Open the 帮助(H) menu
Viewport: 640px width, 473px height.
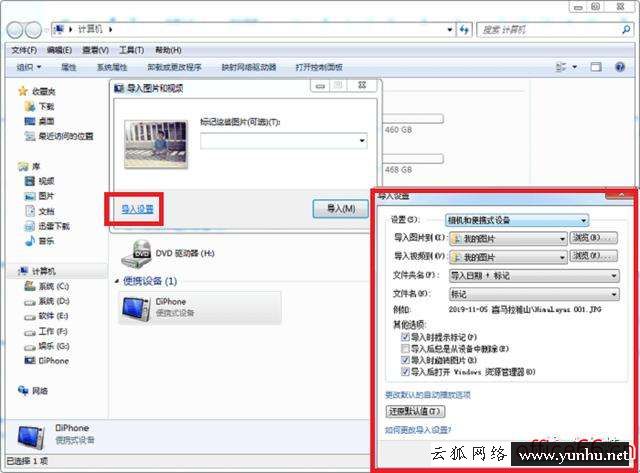pyautogui.click(x=168, y=50)
